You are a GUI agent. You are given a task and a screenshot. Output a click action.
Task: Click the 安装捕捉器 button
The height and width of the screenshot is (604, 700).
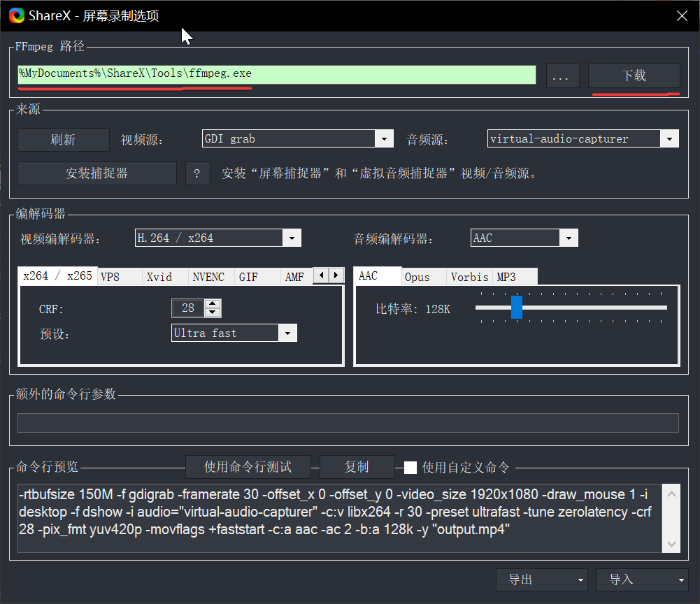[97, 173]
